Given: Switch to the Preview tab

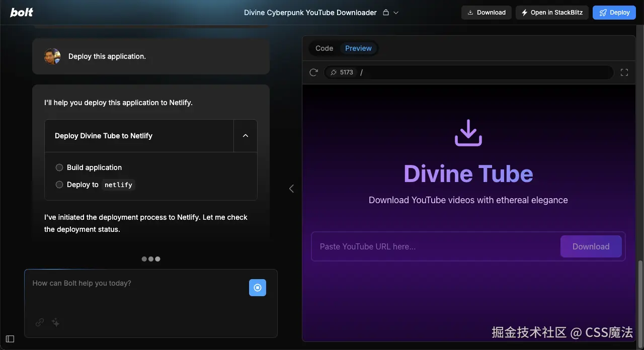Looking at the screenshot, I should point(358,48).
